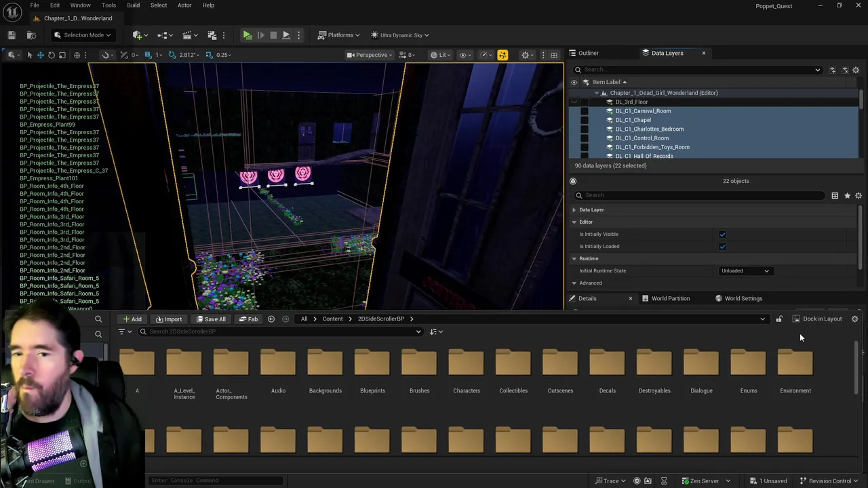Close the Details tab

[x=630, y=298]
